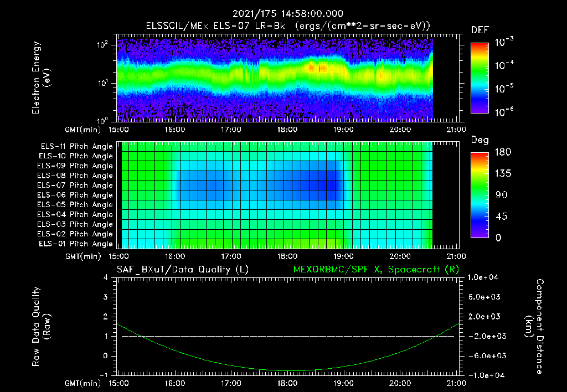Click the red high-flux spot in spectrogram

318,68
